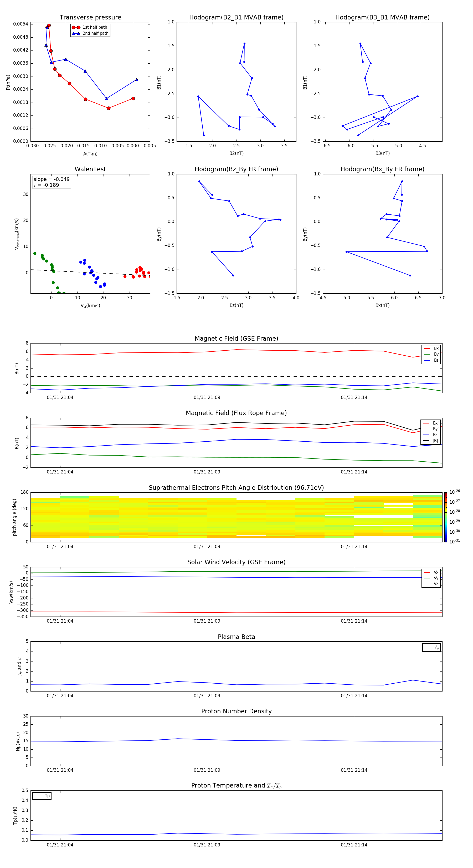Click the 'By' legend entry in GSE panel

(x=431, y=354)
